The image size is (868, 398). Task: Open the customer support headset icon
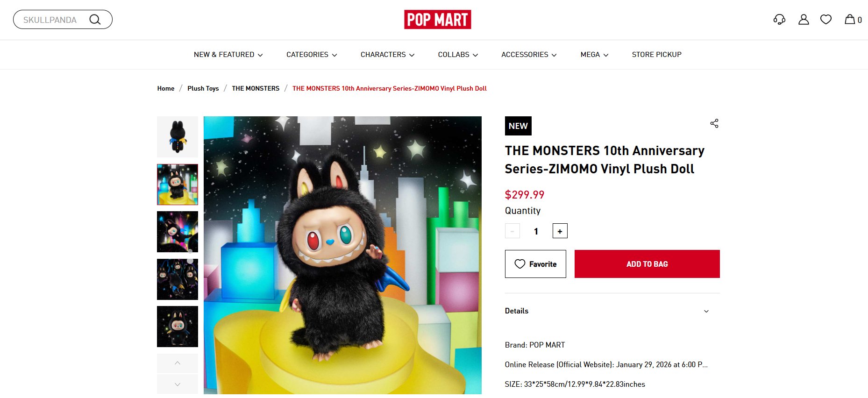[779, 20]
